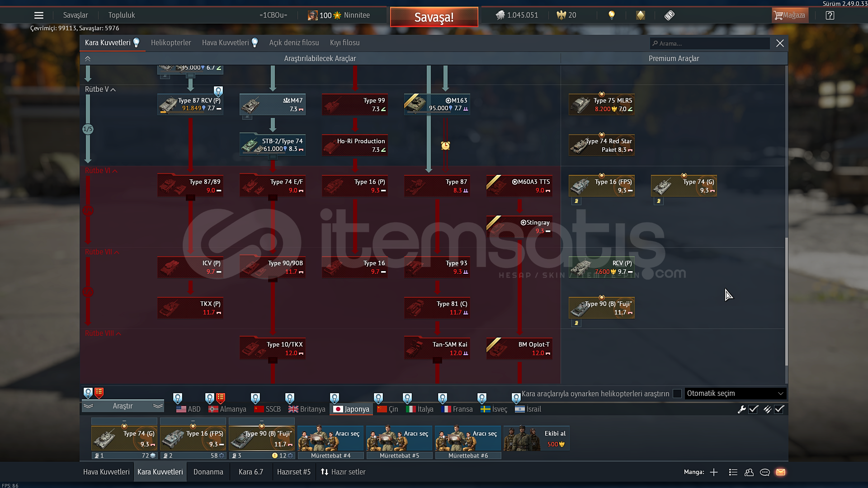The height and width of the screenshot is (488, 868).
Task: Click the ammo refill icon near checkboxes
Action: coord(767,409)
